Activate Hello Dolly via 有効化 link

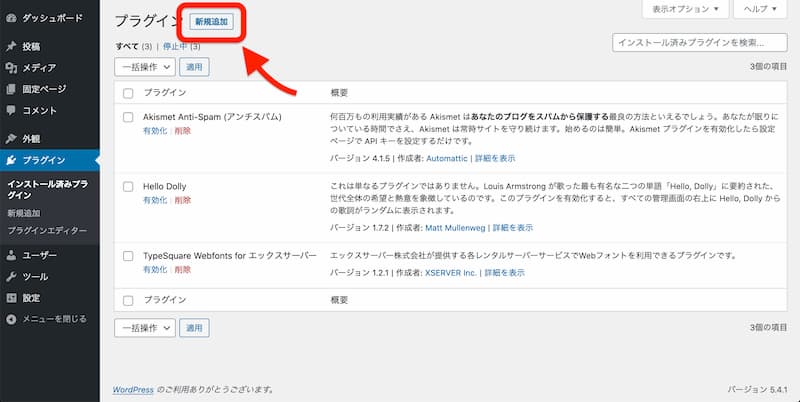pyautogui.click(x=155, y=200)
